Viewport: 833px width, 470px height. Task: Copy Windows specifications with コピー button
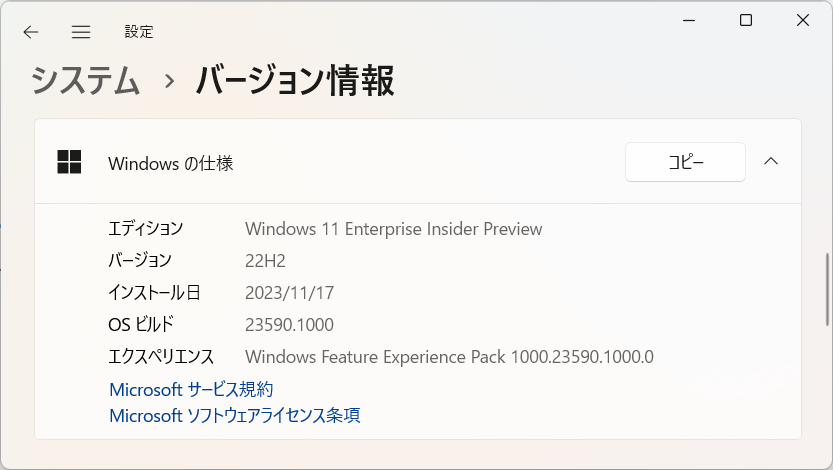(685, 162)
